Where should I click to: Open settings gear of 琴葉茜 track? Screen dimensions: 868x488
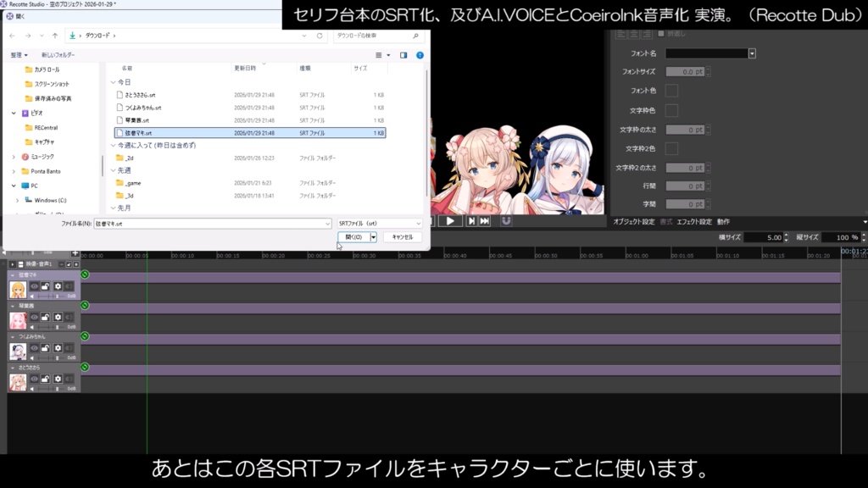click(58, 318)
